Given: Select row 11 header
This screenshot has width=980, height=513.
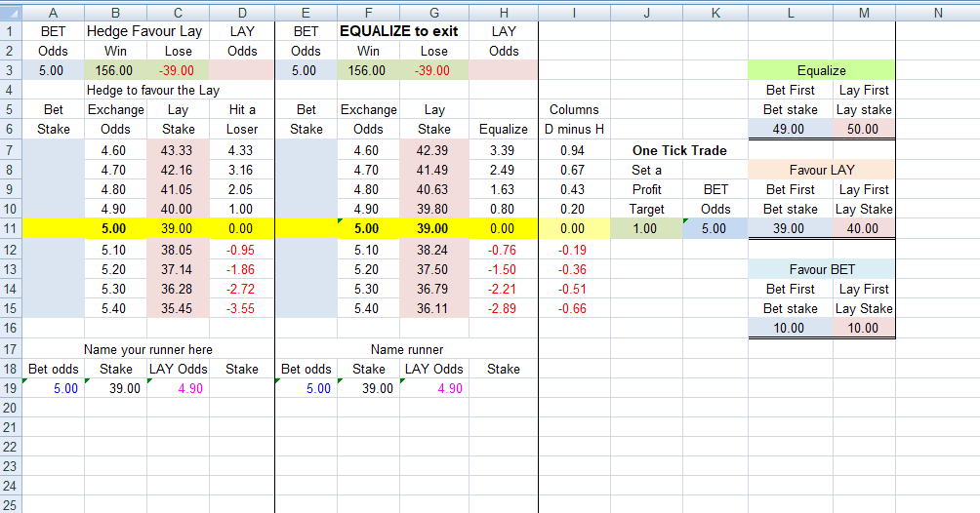Looking at the screenshot, I should 11,229.
